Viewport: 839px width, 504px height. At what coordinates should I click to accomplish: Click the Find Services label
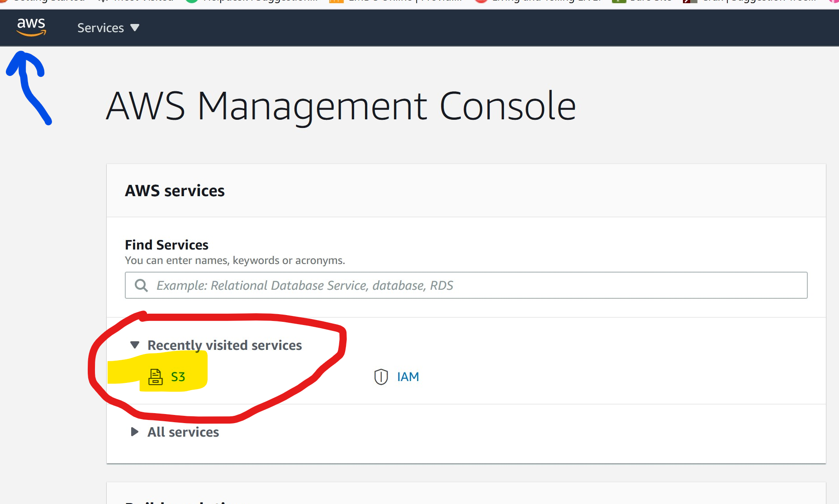click(166, 245)
